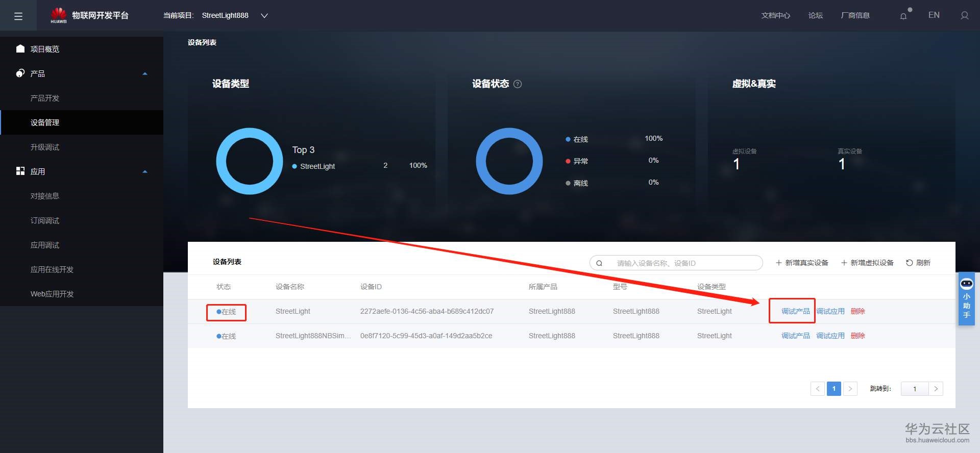980x453 pixels.
Task: Click the 产品 sidebar icon
Action: point(20,73)
